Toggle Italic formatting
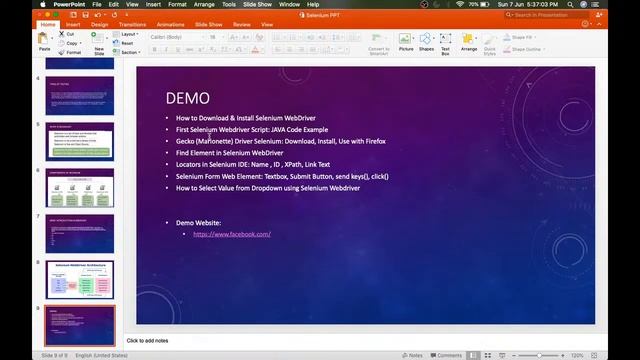Image resolution: width=640 pixels, height=360 pixels. [x=166, y=50]
